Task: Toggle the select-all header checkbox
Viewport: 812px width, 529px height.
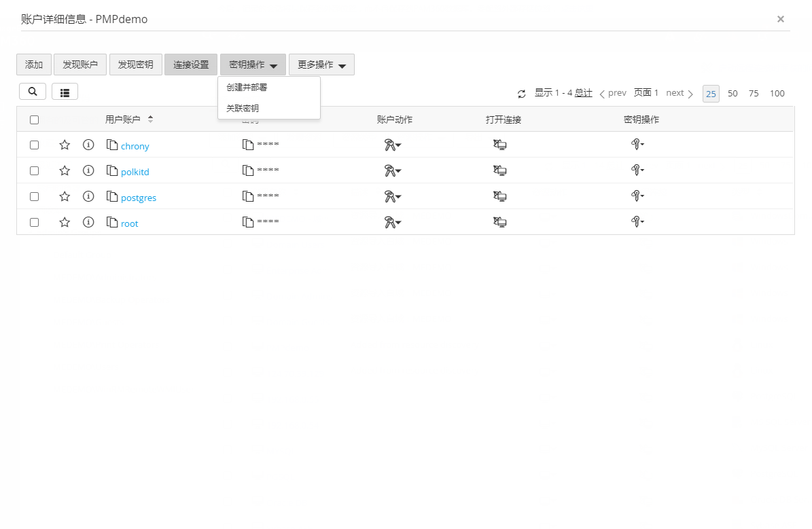Action: [35, 120]
